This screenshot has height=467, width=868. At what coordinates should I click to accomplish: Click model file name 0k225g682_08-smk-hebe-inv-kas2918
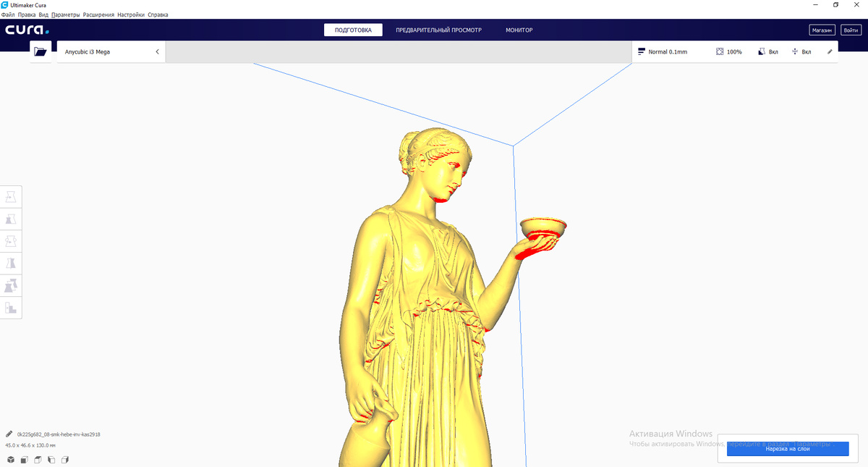click(x=59, y=434)
